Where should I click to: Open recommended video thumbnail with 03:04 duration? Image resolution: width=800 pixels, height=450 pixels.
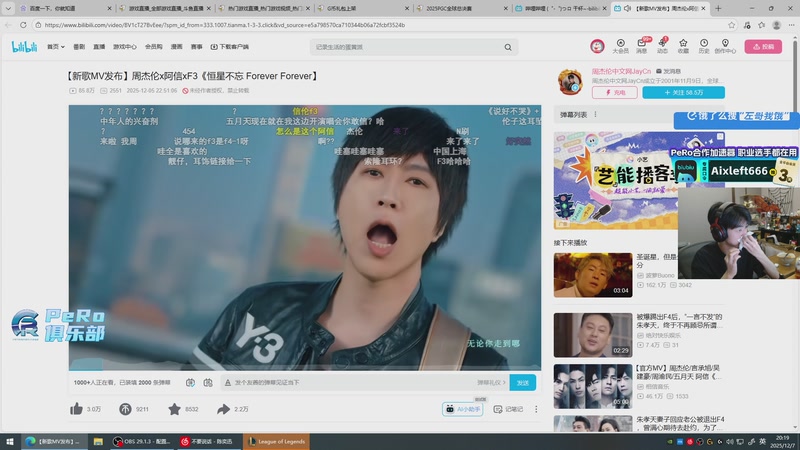pos(593,275)
